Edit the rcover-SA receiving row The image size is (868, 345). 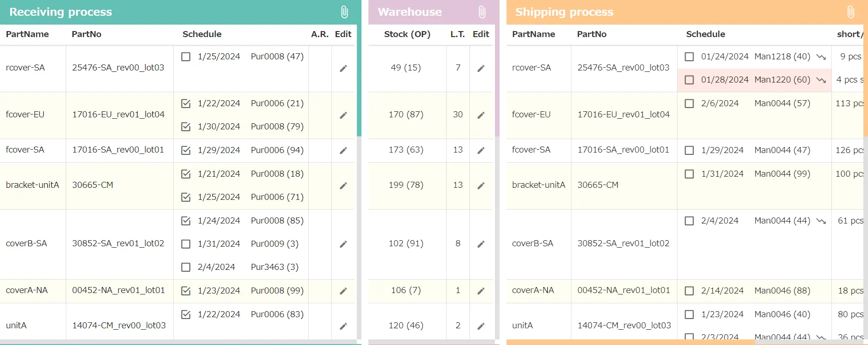tap(343, 69)
